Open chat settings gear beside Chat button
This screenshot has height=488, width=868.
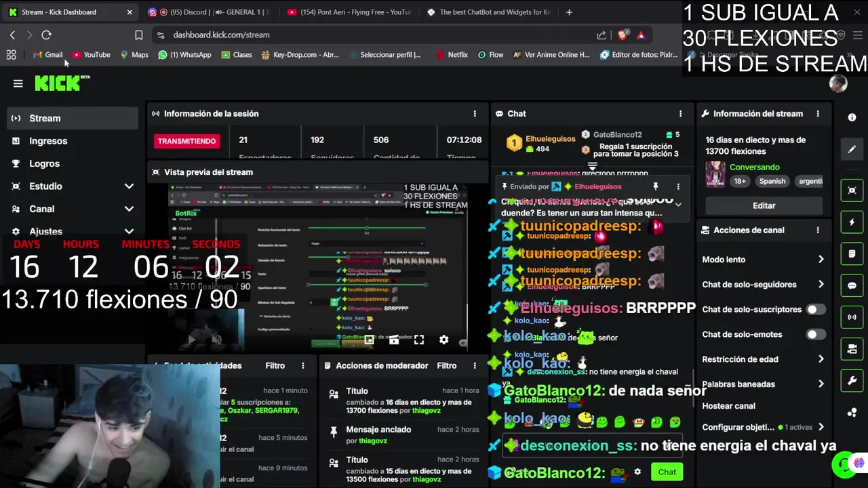pyautogui.click(x=637, y=472)
